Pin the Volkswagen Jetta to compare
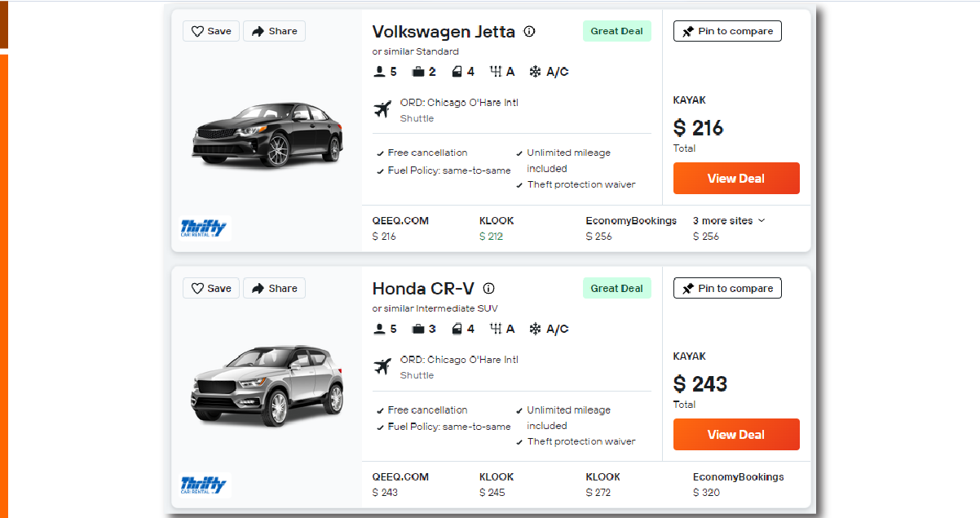The height and width of the screenshot is (518, 980). [x=727, y=31]
